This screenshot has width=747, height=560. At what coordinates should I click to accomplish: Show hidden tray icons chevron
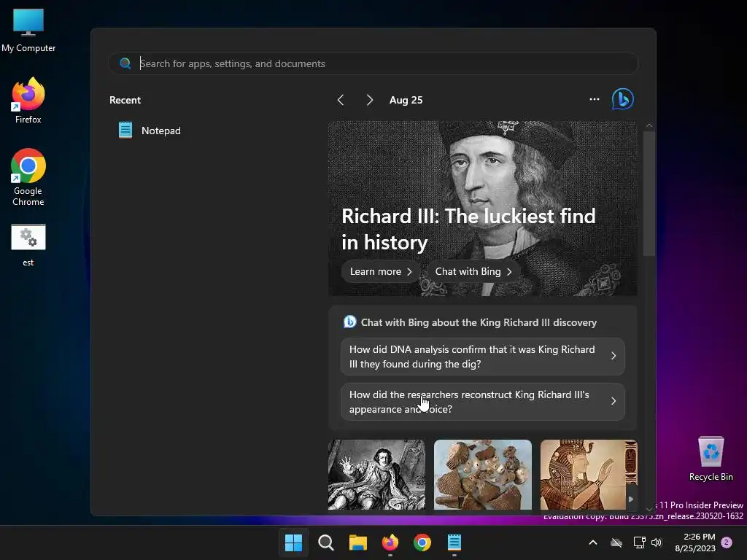pyautogui.click(x=593, y=542)
